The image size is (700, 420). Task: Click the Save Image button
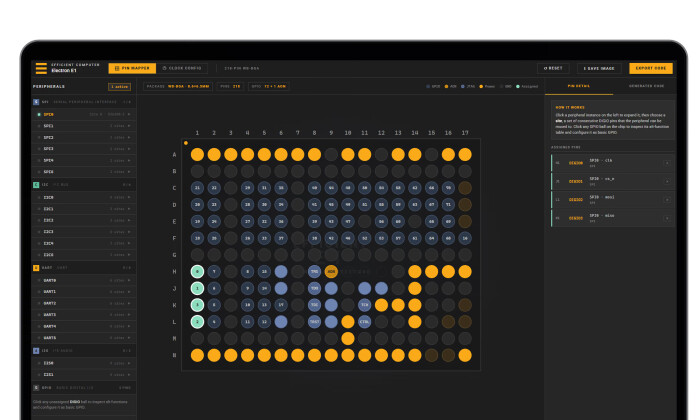coord(599,68)
